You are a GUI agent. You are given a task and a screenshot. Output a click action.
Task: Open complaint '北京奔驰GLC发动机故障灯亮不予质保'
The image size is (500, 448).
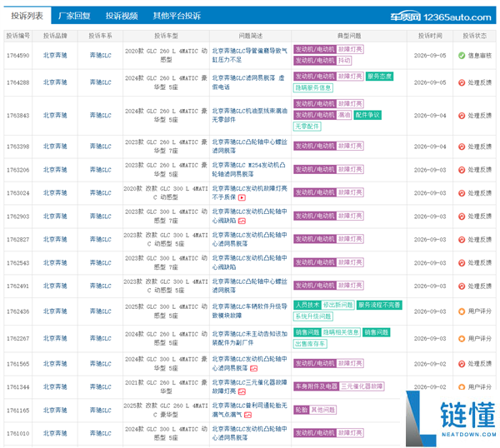[250, 193]
